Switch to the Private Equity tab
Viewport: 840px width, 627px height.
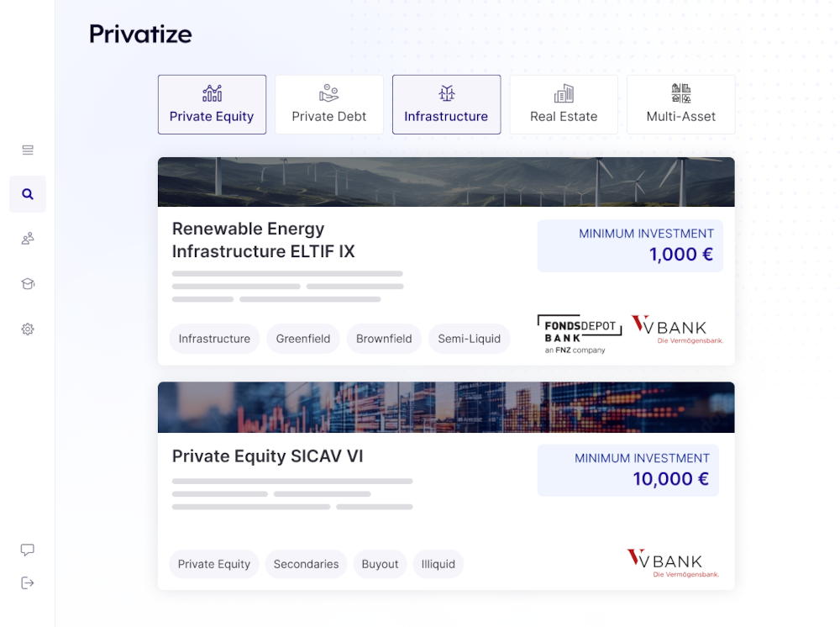tap(212, 104)
